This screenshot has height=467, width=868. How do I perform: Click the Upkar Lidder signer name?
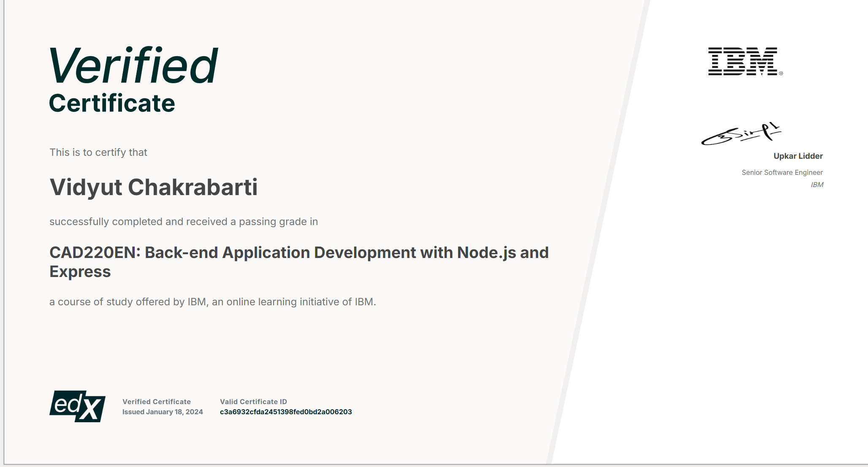[x=798, y=156]
